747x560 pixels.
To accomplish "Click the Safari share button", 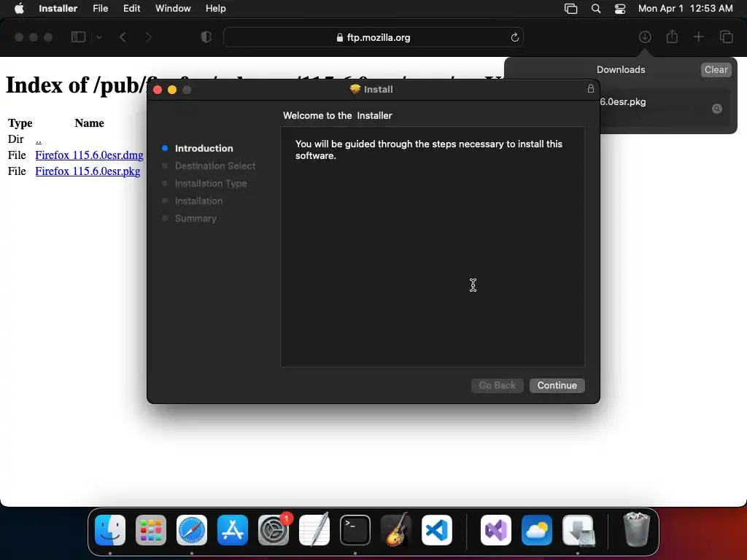I will [672, 36].
